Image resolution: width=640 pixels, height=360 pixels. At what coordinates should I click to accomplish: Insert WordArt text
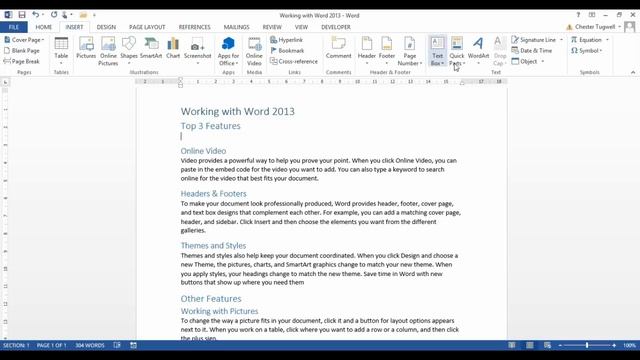[478, 51]
